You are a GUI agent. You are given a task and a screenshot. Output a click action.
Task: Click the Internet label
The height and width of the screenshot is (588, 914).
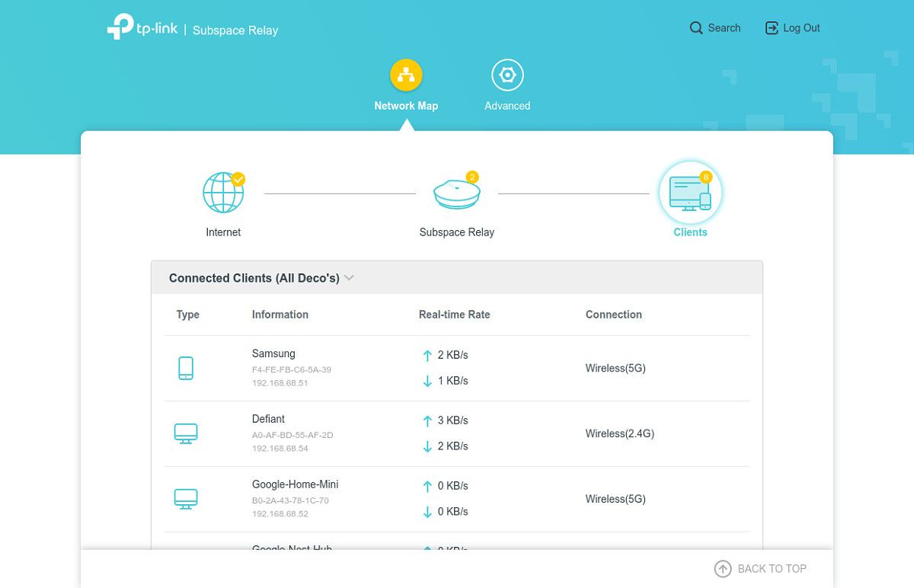coord(223,232)
